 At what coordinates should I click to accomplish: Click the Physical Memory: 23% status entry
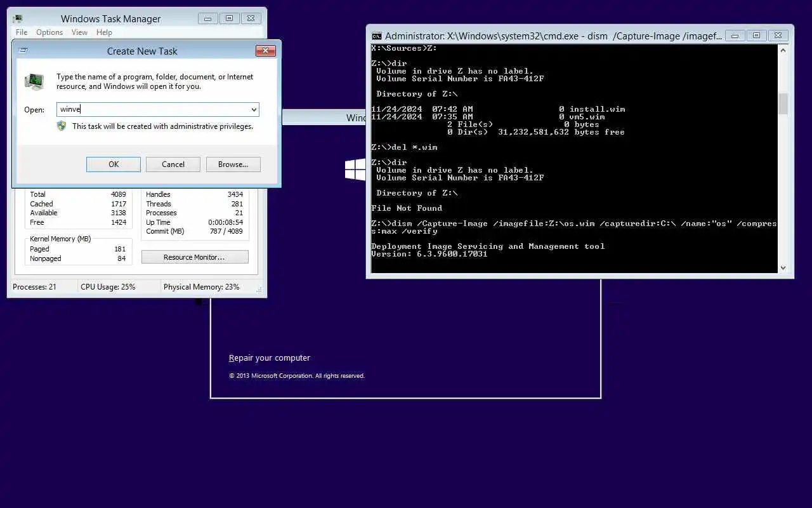click(x=202, y=287)
